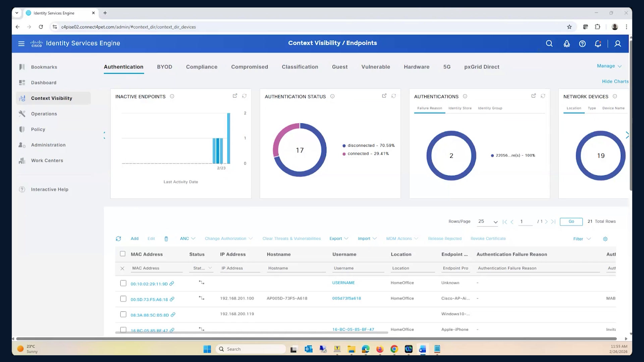Expand the Import dropdown
Viewport: 644px width, 362px height.
[x=367, y=239]
